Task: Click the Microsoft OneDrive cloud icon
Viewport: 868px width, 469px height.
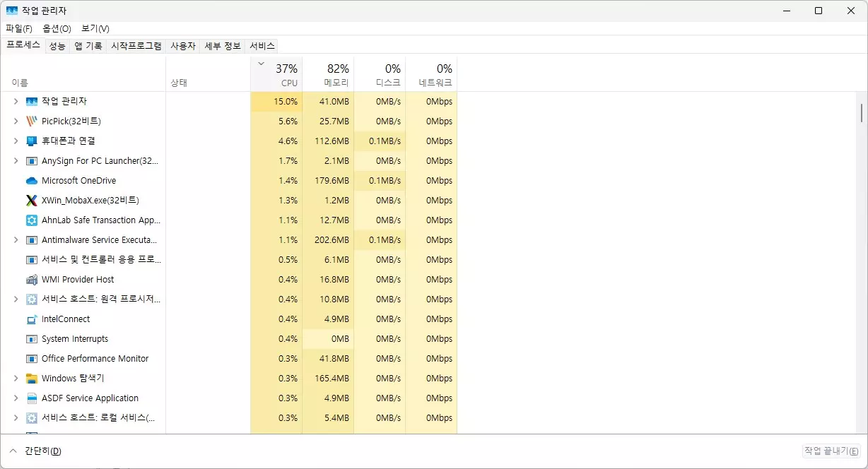Action: [31, 181]
